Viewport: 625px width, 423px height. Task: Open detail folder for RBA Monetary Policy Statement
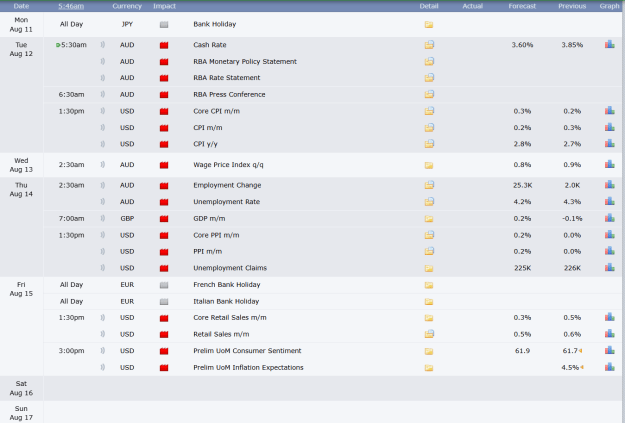coord(429,61)
